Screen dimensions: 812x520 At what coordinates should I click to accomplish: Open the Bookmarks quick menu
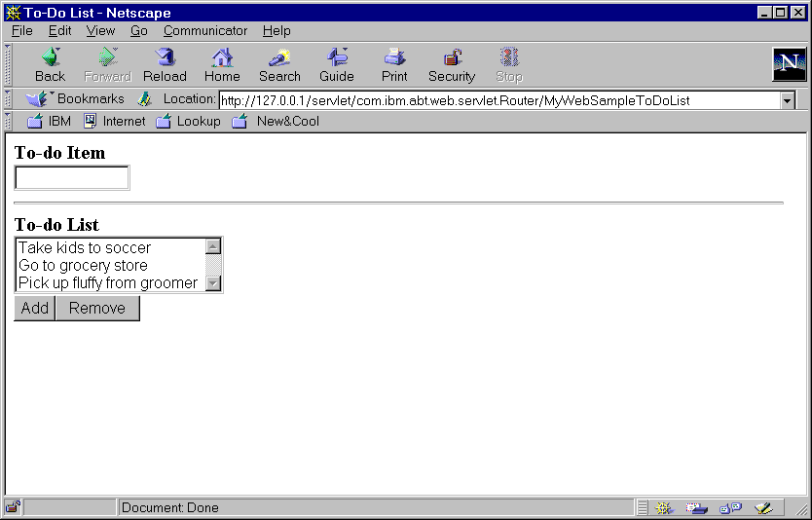pyautogui.click(x=76, y=99)
